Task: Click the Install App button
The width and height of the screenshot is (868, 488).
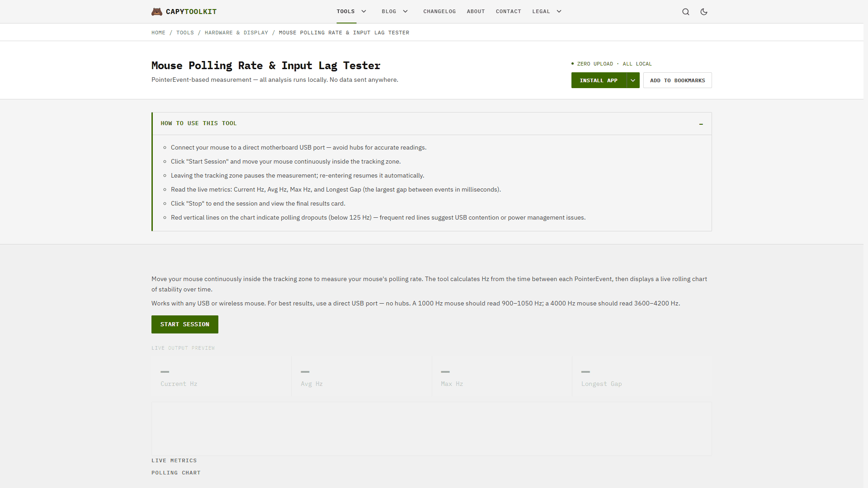Action: click(x=599, y=80)
